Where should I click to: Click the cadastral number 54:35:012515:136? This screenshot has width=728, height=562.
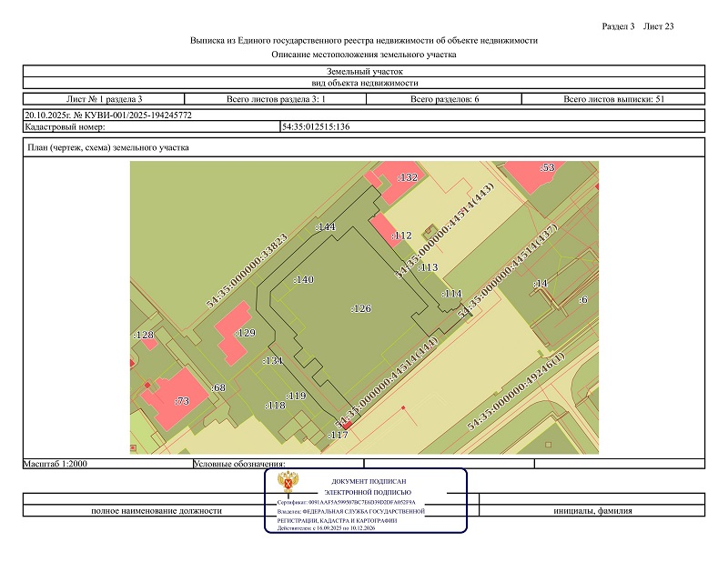coord(317,127)
